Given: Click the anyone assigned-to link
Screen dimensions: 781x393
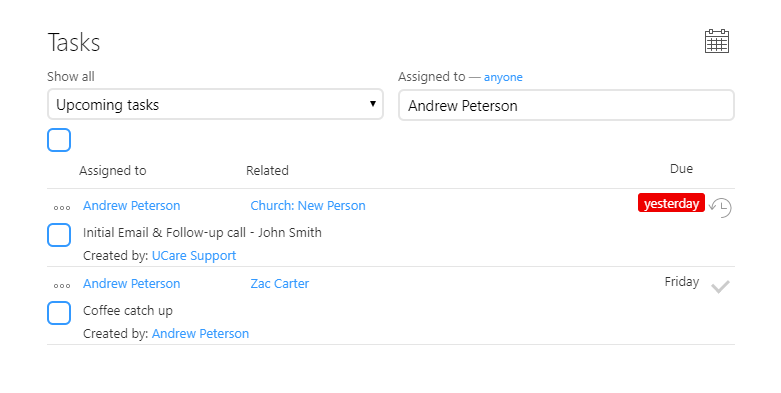Looking at the screenshot, I should point(503,77).
